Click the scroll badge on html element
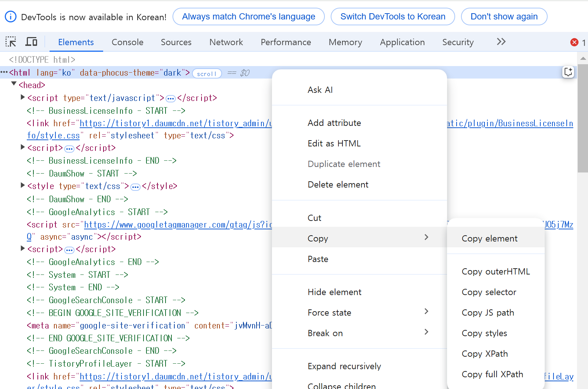Image resolution: width=588 pixels, height=389 pixels. (x=207, y=73)
